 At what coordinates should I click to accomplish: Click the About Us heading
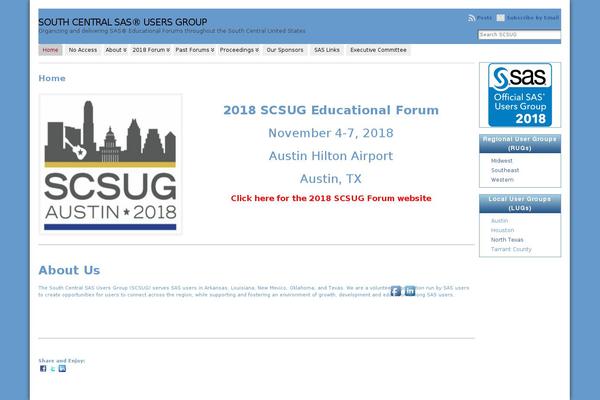click(69, 270)
